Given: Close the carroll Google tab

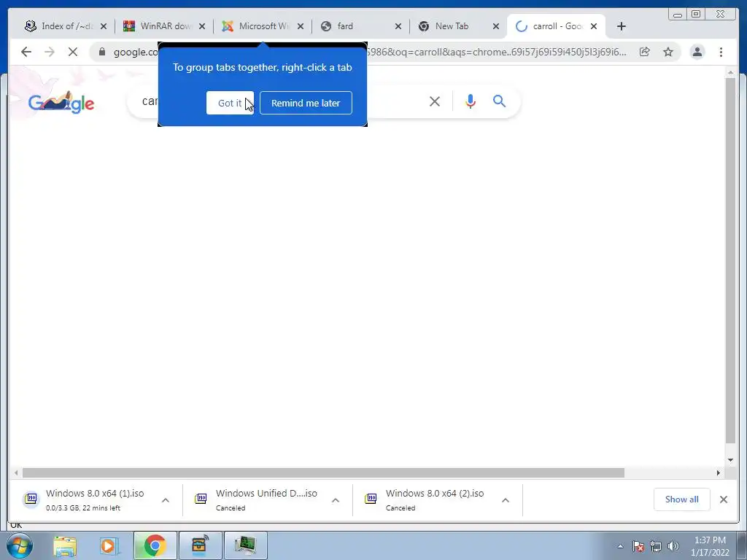Looking at the screenshot, I should tap(594, 26).
